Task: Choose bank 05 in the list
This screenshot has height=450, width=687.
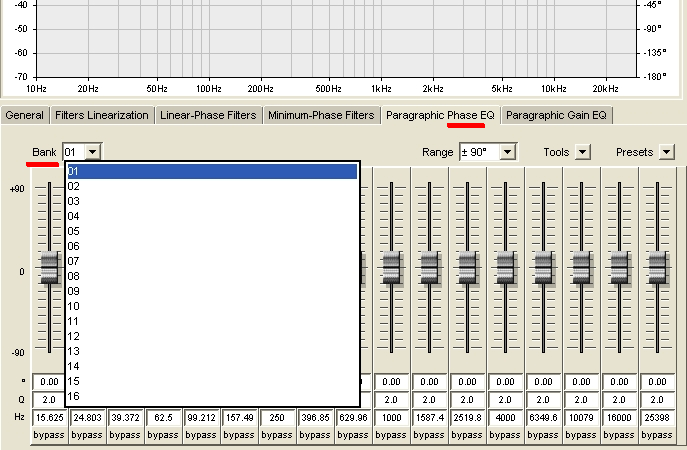Action: [x=212, y=231]
